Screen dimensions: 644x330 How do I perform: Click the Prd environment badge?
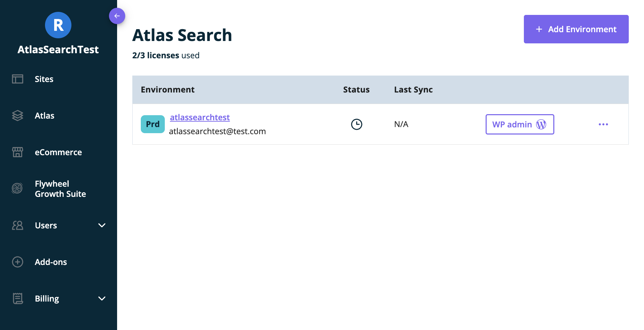[x=153, y=124]
